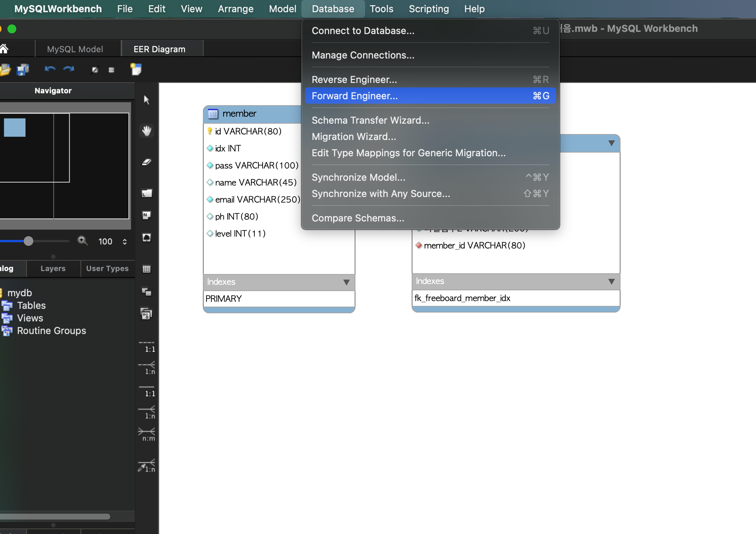Select the pointer selection tool
The height and width of the screenshot is (534, 756).
pos(147,100)
